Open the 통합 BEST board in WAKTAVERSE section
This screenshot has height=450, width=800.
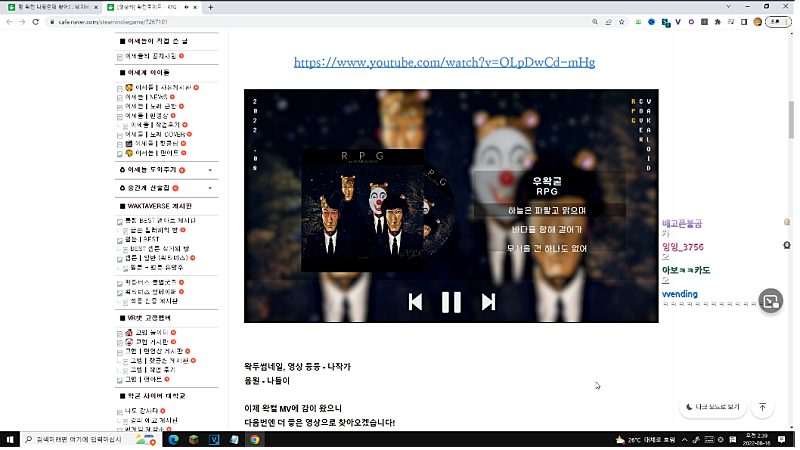pos(161,221)
